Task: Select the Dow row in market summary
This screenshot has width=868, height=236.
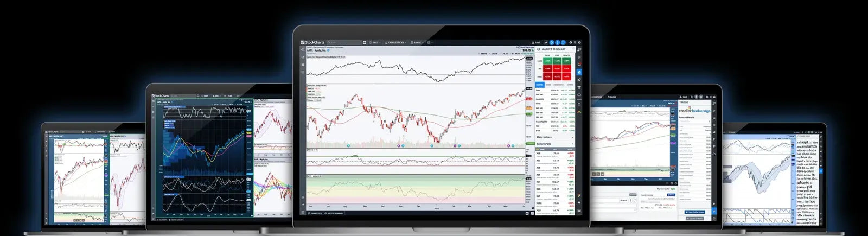Action: click(x=555, y=90)
